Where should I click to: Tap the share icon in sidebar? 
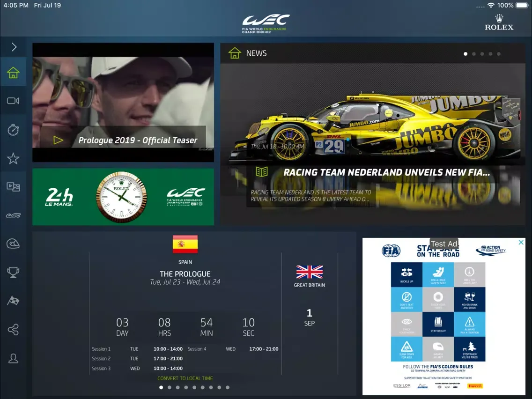tap(13, 329)
